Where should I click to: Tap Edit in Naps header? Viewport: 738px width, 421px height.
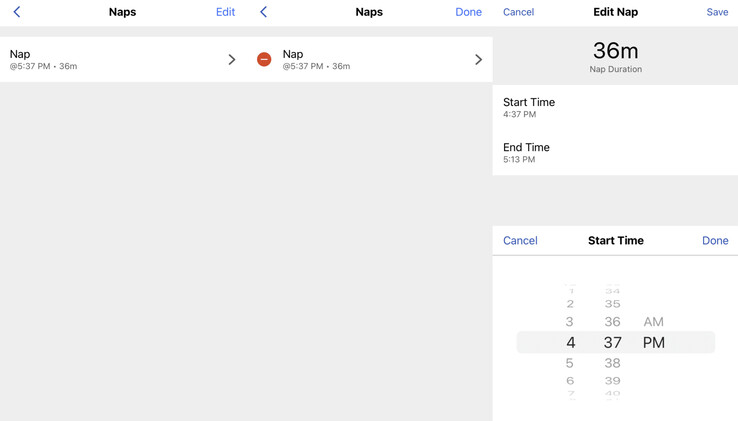tap(225, 12)
